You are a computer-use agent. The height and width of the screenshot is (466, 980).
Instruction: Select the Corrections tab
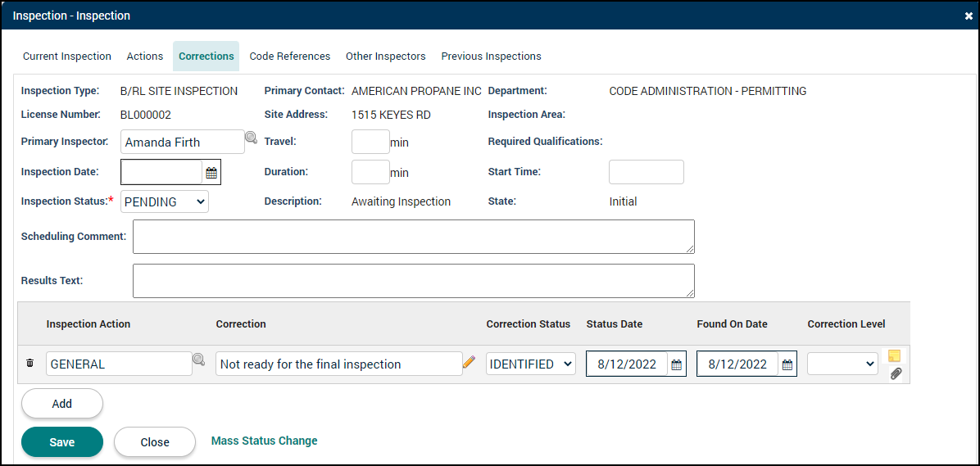pos(206,57)
